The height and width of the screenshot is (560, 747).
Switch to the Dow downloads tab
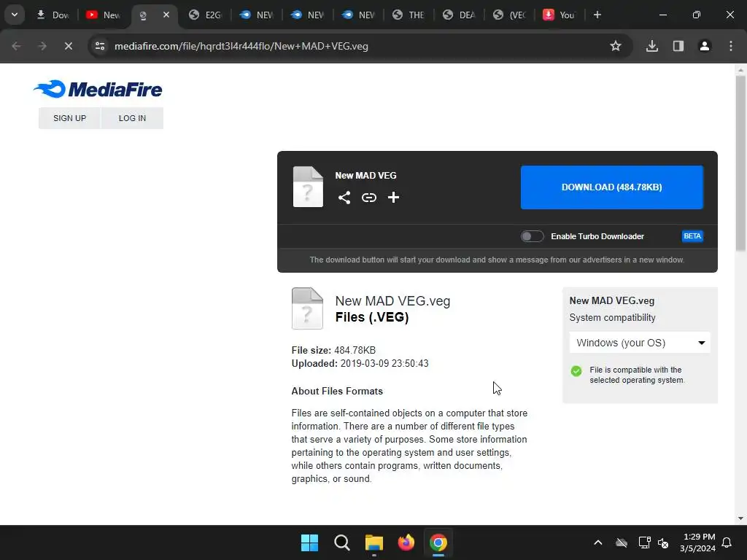(x=53, y=15)
